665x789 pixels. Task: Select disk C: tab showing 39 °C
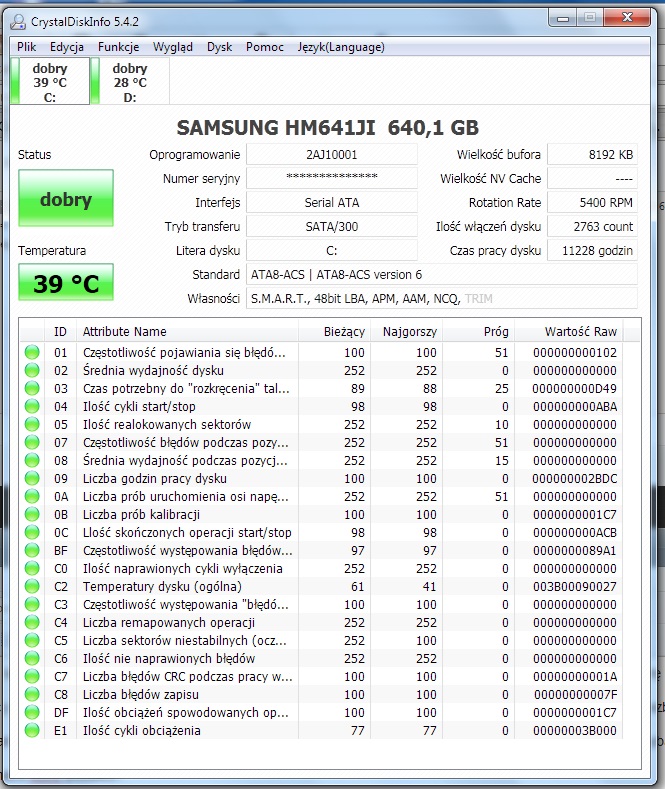[x=50, y=82]
